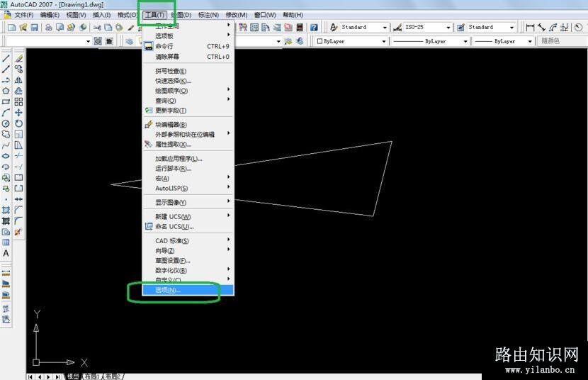
Task: Open the 窗口(W) menu
Action: [x=265, y=15]
